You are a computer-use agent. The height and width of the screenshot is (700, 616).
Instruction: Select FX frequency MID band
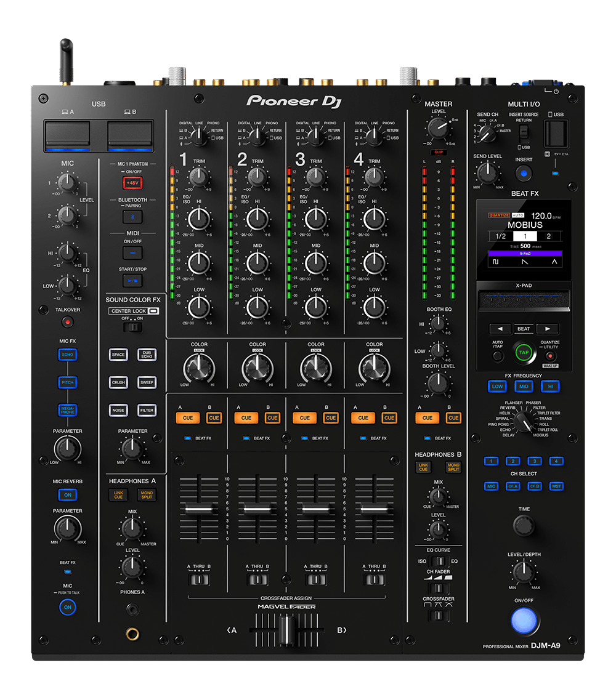[x=524, y=386]
